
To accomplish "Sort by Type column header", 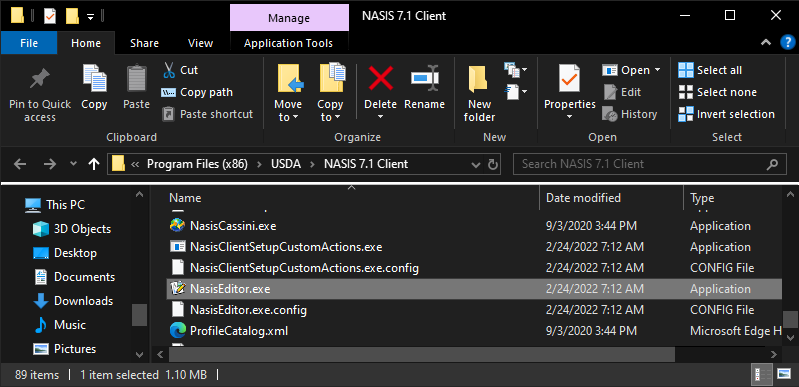I will (x=702, y=198).
